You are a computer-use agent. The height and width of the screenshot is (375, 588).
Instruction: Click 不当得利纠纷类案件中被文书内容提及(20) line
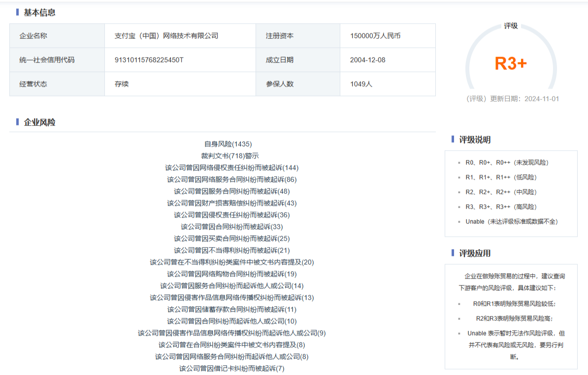[x=232, y=262]
